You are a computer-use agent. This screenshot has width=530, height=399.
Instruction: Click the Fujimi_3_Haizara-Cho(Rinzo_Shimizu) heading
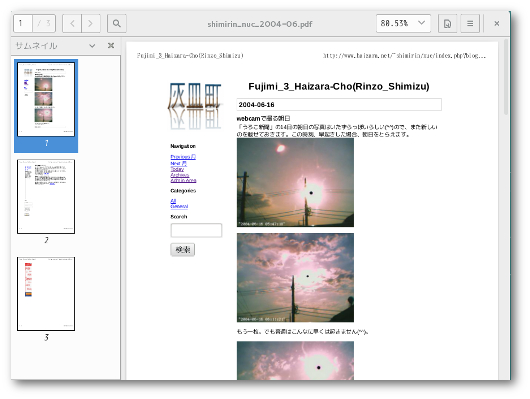pos(339,87)
